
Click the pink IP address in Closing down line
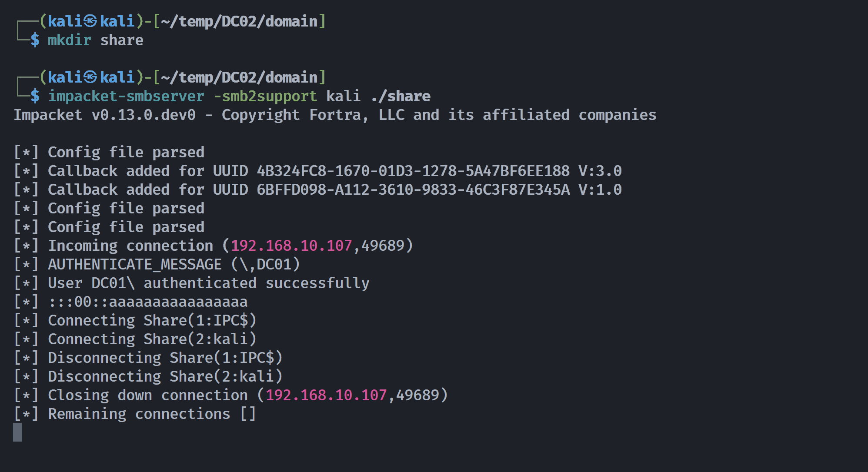click(326, 395)
